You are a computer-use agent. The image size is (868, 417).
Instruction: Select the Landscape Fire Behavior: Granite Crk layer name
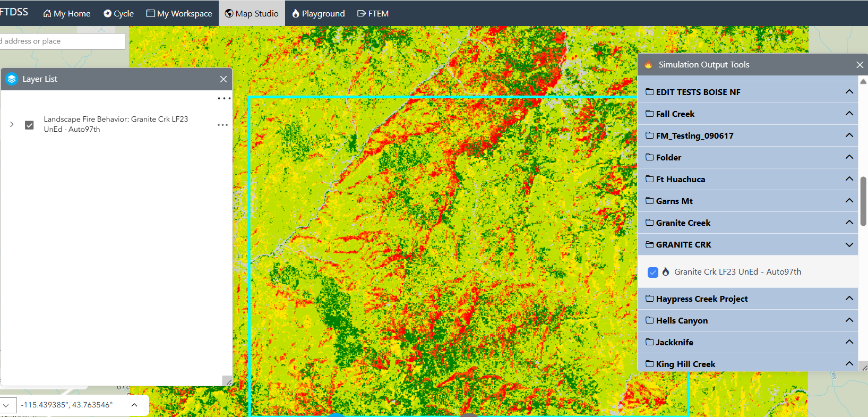116,124
